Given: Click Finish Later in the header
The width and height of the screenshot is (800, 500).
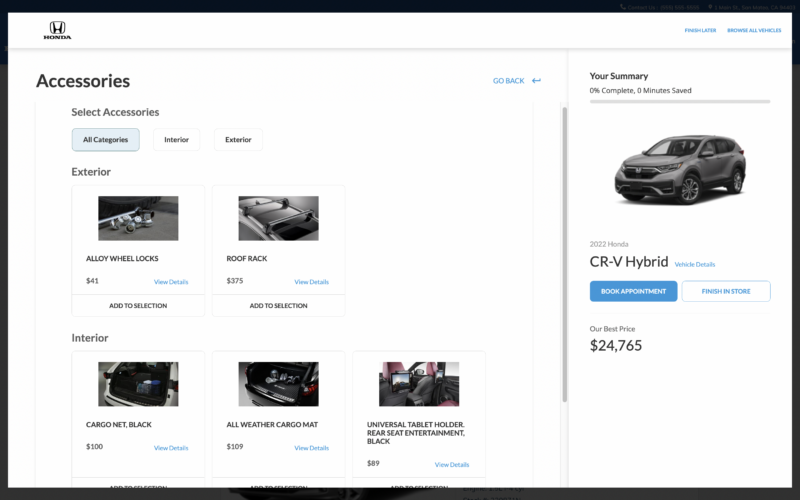Looking at the screenshot, I should (700, 31).
